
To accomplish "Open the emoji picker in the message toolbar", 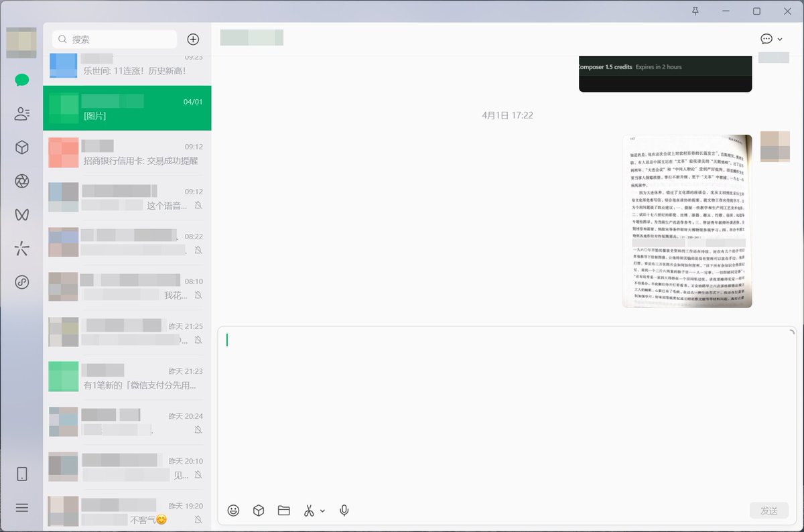I will (x=232, y=510).
